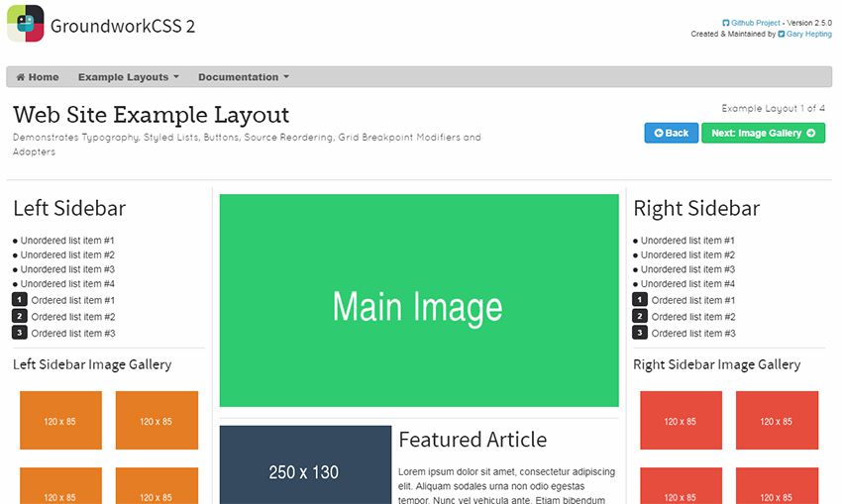Click the home icon in navigation bar
The height and width of the screenshot is (504, 842).
21,77
